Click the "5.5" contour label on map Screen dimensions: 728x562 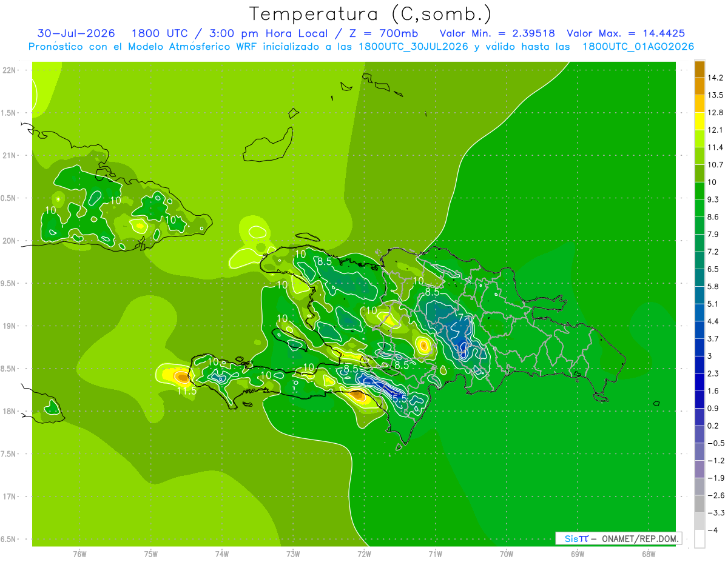pyautogui.click(x=399, y=398)
